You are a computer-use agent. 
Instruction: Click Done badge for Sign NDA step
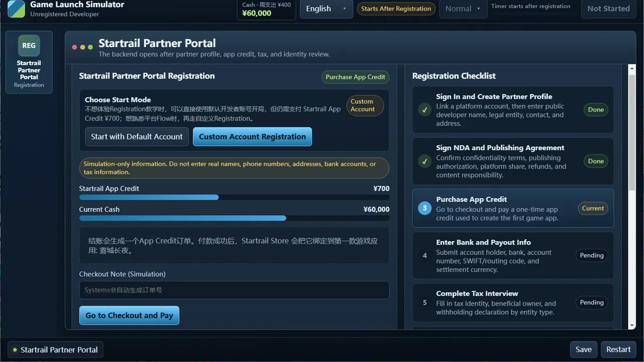pyautogui.click(x=596, y=161)
